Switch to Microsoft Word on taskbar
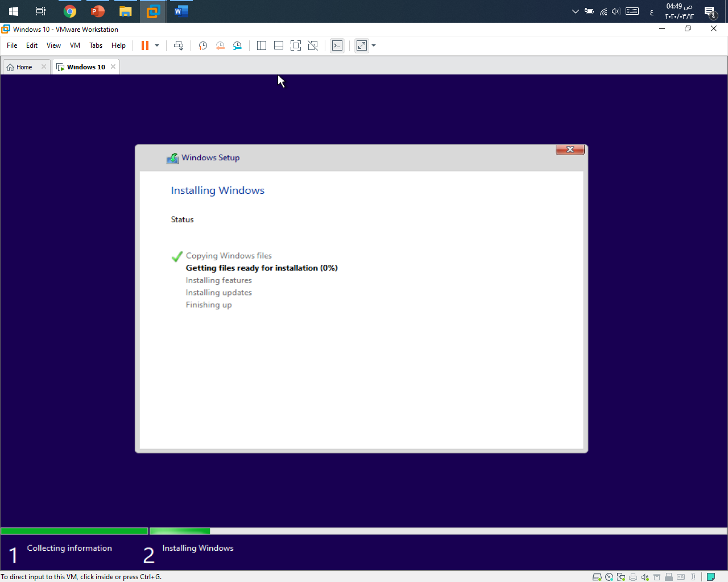The width and height of the screenshot is (728, 582). click(181, 11)
